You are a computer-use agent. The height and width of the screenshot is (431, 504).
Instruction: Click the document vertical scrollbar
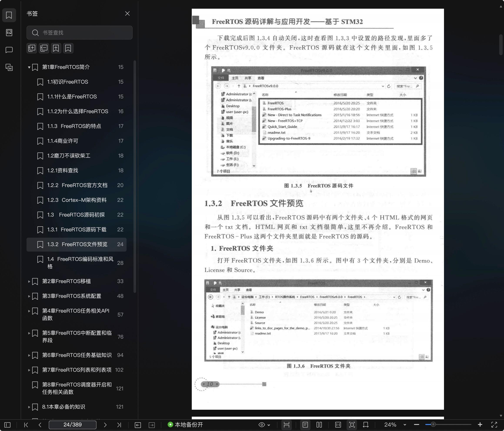tap(501, 45)
